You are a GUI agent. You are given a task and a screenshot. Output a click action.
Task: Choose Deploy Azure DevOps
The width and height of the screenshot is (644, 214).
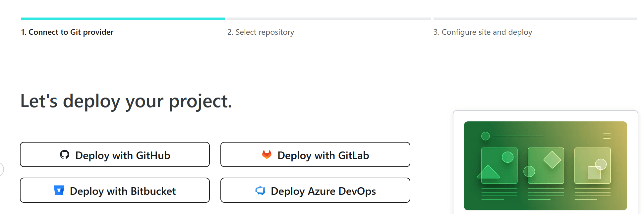point(315,191)
